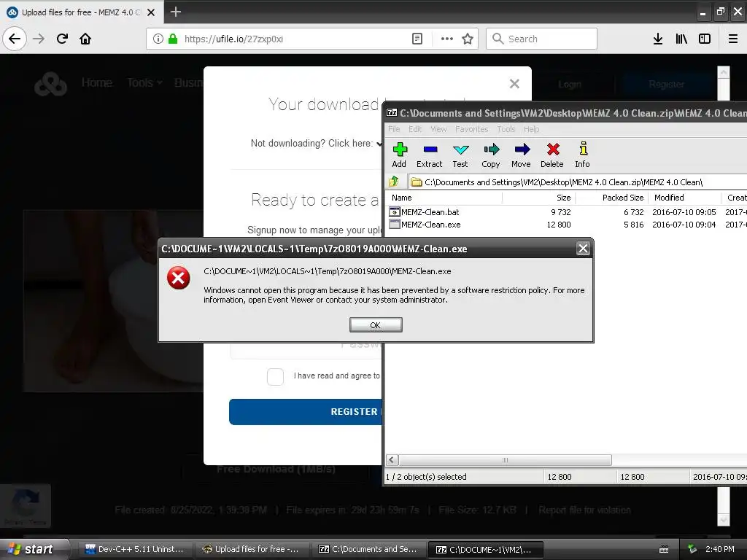Open the Firefox hamburger menu
The width and height of the screenshot is (747, 560).
pyautogui.click(x=733, y=39)
